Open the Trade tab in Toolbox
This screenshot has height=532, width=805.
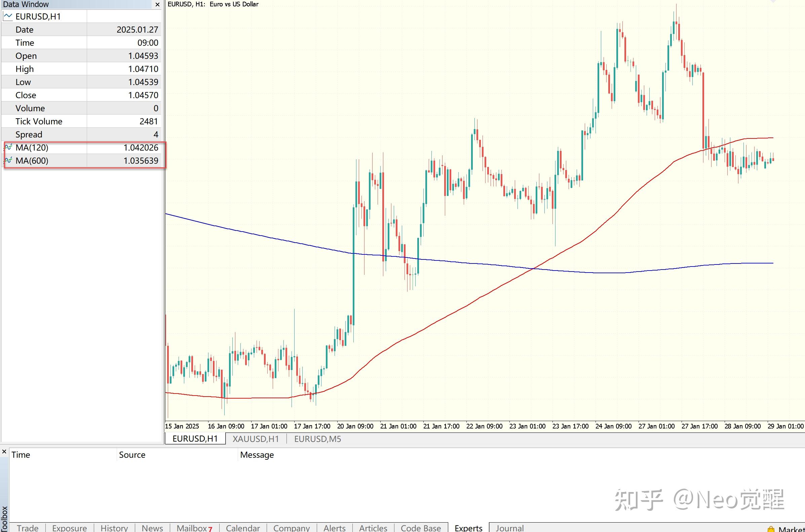point(28,528)
